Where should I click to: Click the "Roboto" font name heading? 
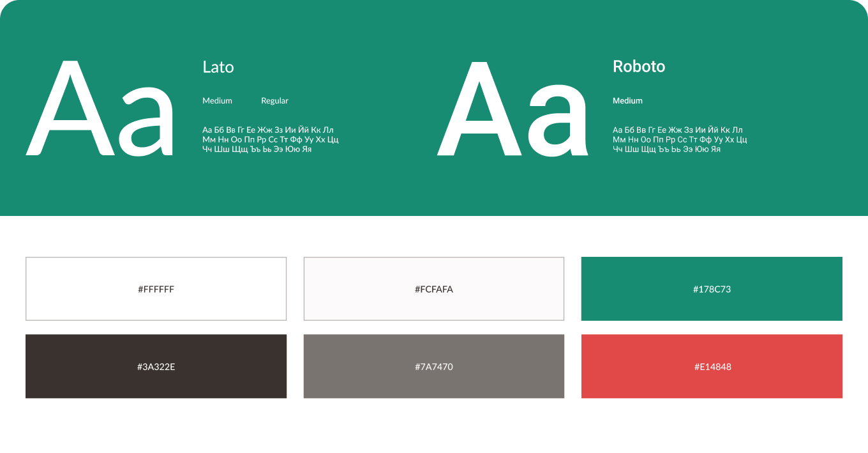(639, 66)
